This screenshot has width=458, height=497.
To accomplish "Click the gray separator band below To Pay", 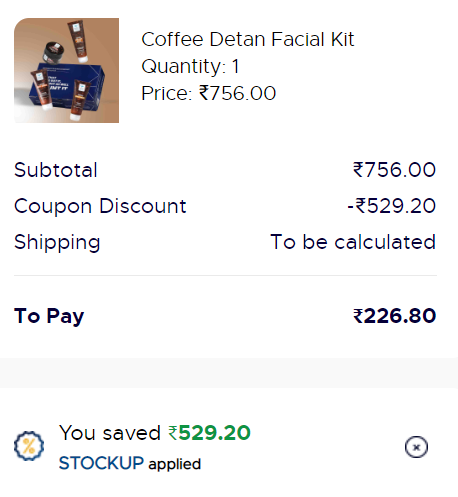I will pos(229,373).
